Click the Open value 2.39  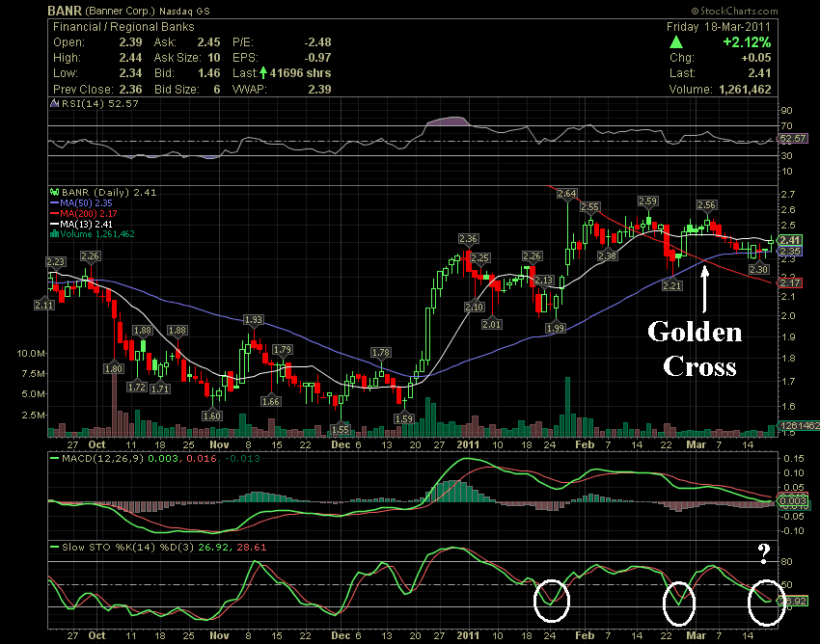pyautogui.click(x=130, y=42)
